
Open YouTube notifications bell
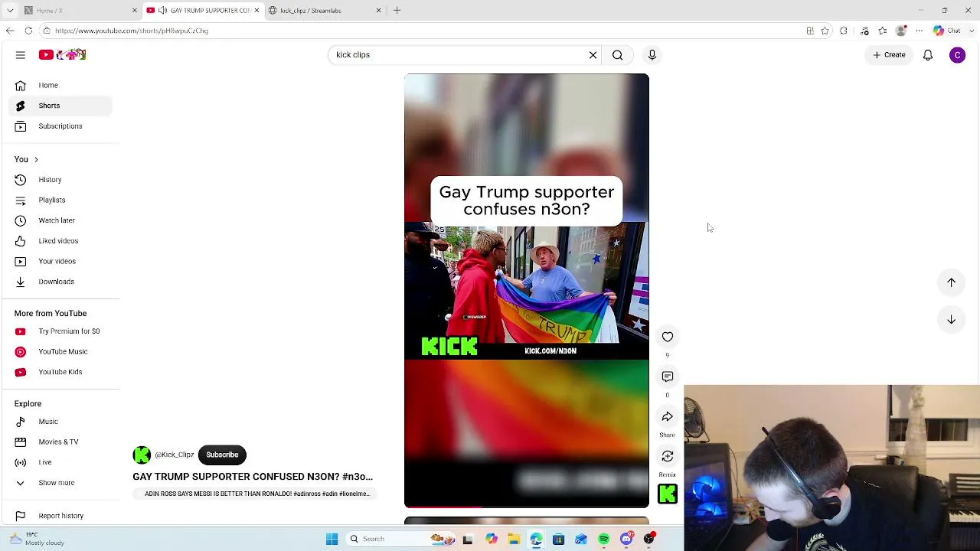pos(928,55)
